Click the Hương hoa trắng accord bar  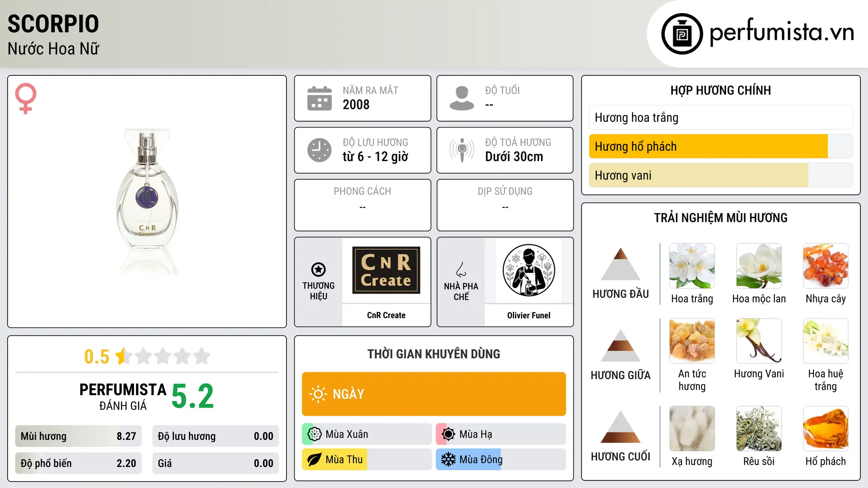coord(721,117)
